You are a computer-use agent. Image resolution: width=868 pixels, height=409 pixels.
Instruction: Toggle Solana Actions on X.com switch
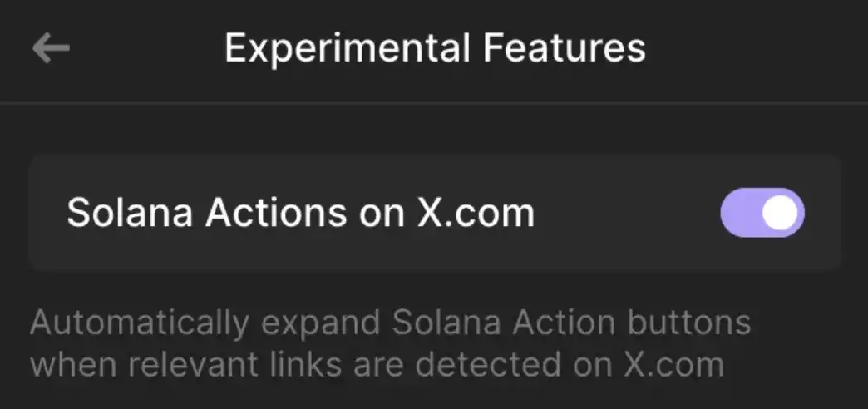coord(762,213)
